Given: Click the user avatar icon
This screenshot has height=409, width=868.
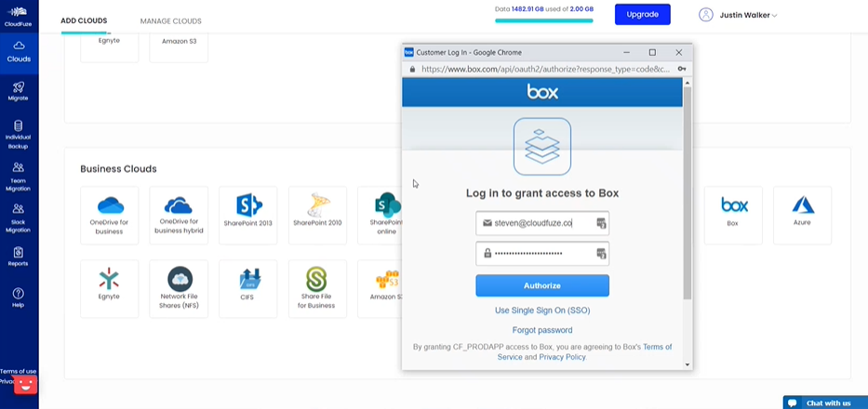Looking at the screenshot, I should coord(706,15).
